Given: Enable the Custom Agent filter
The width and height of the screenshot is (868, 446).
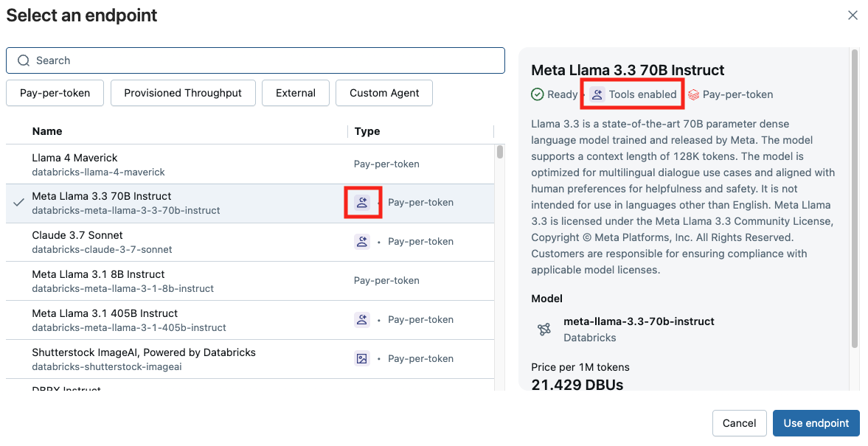Looking at the screenshot, I should [x=384, y=93].
